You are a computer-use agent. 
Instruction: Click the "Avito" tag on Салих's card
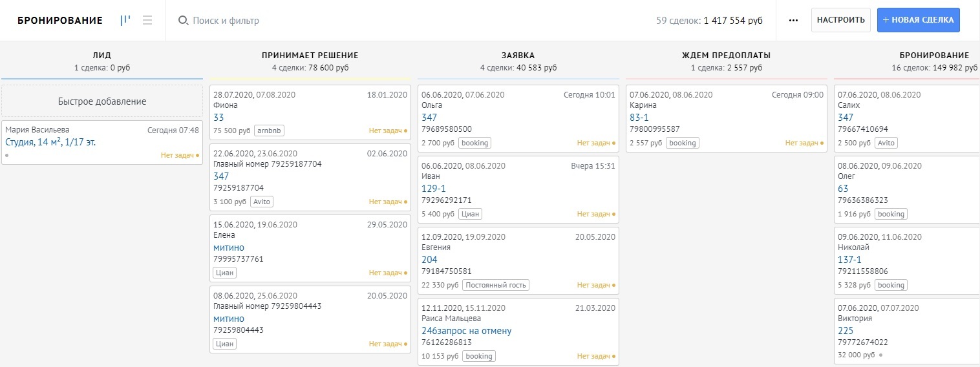(887, 143)
